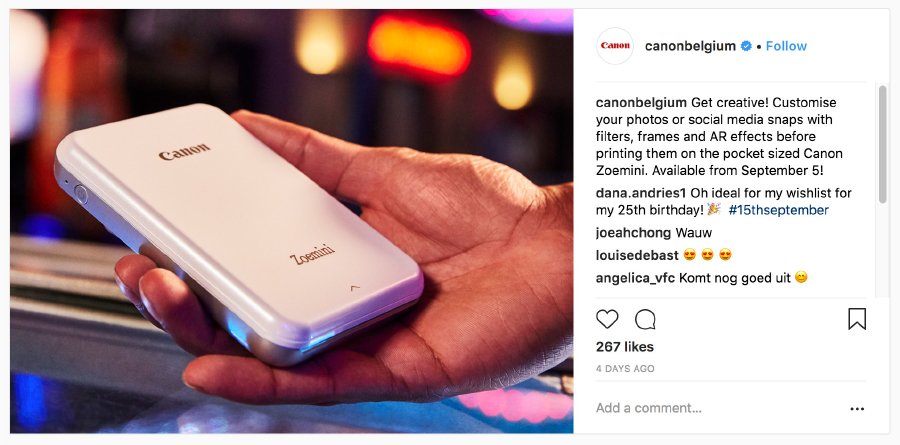
Task: Open the three-dot more options menu
Action: point(857,409)
